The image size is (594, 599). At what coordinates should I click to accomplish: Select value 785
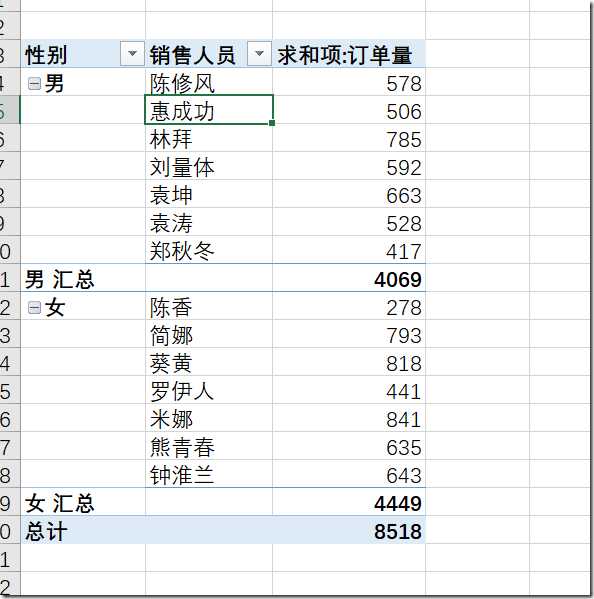pos(404,139)
